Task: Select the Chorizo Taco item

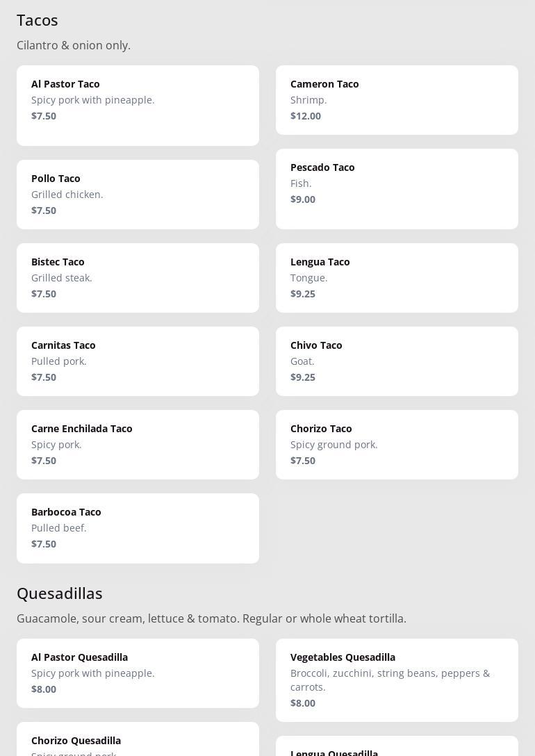Action: [x=397, y=445]
